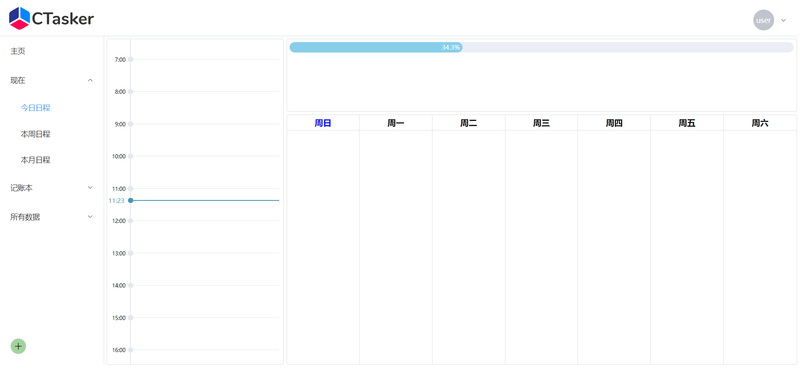800x370 pixels.
Task: Select the 周日 column header
Action: pyautogui.click(x=323, y=123)
